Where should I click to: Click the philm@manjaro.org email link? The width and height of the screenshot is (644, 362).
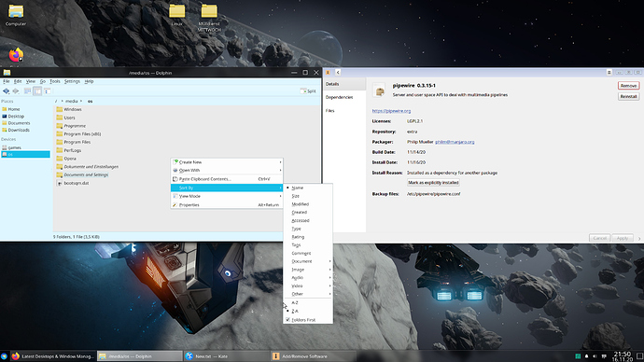(x=455, y=142)
